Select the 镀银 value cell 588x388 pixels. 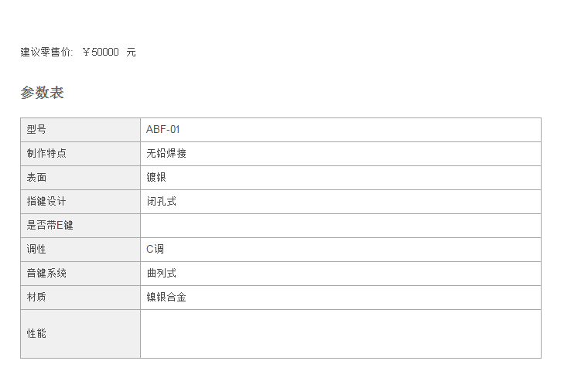(x=341, y=178)
